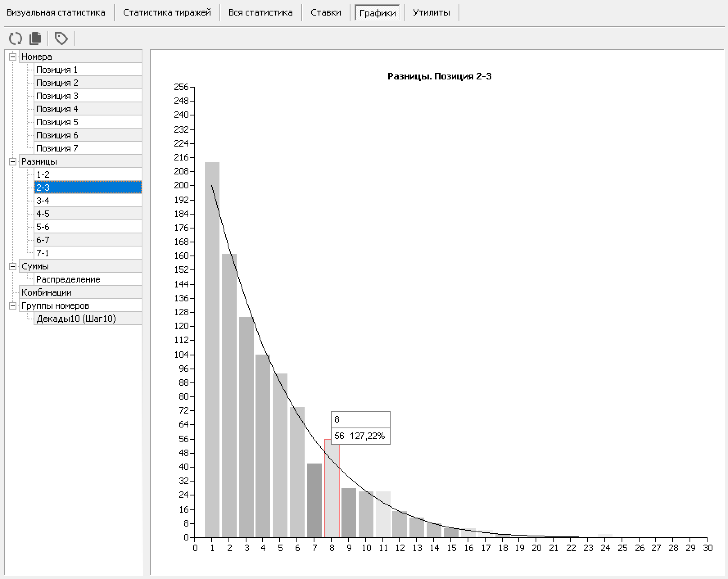This screenshot has width=728, height=579.
Task: Select Позиция 7 in the tree
Action: (57, 148)
